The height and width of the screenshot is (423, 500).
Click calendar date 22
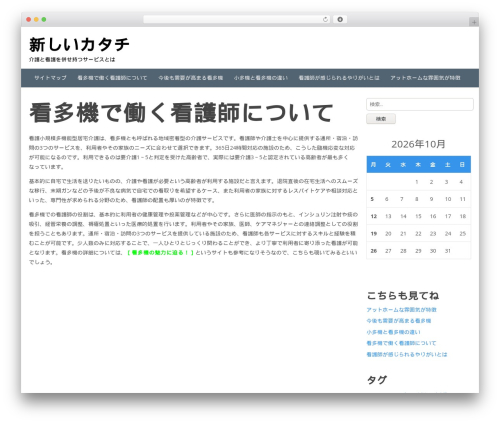(x=418, y=234)
